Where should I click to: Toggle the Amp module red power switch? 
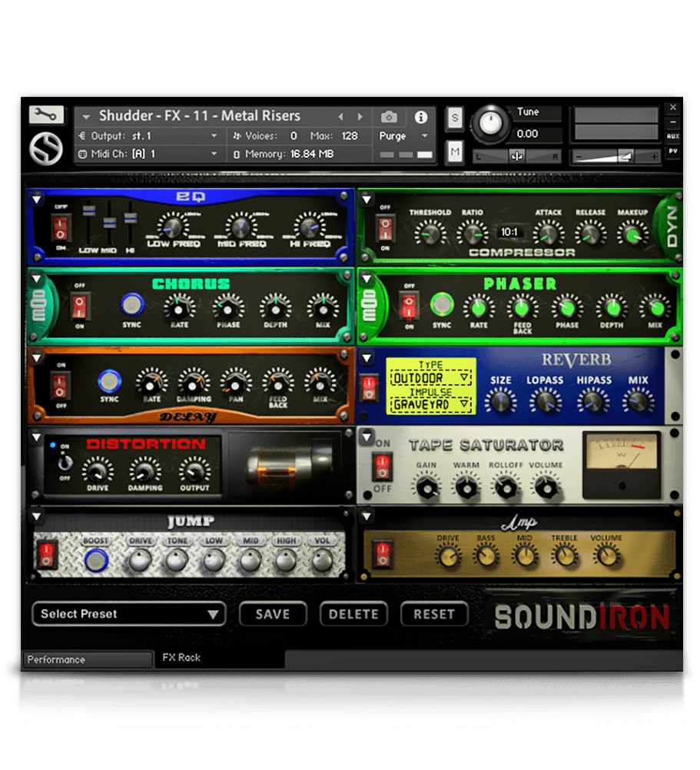click(x=383, y=553)
